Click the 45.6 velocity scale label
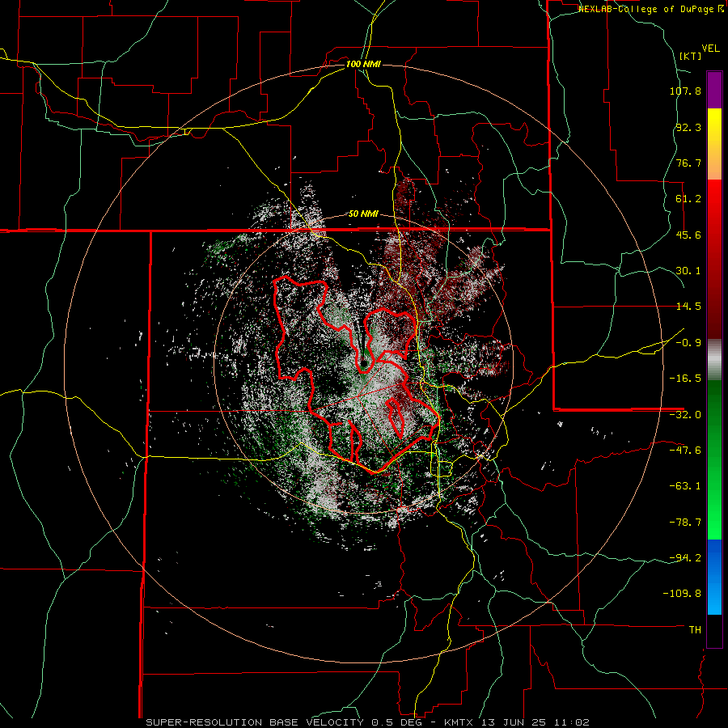Viewport: 728px width, 728px height. [688, 235]
